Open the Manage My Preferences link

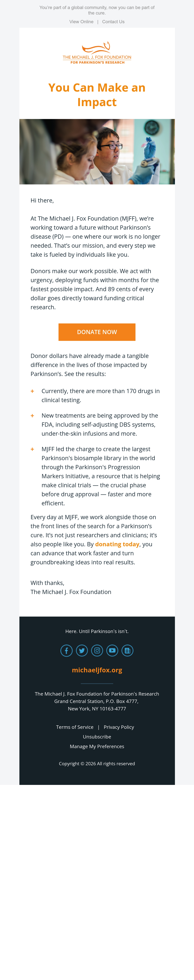pyautogui.click(x=97, y=746)
